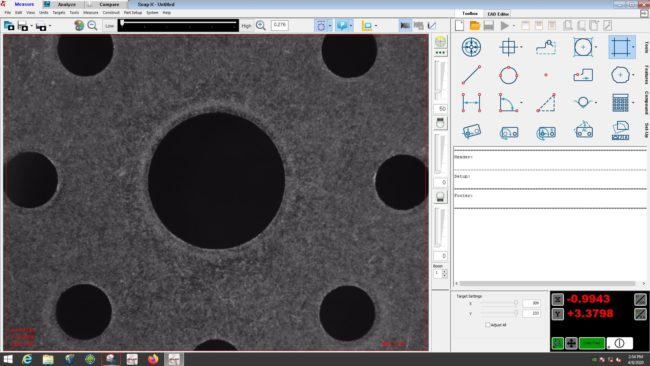Click the zoom in magnifier next to High
The height and width of the screenshot is (366, 650).
(x=260, y=26)
